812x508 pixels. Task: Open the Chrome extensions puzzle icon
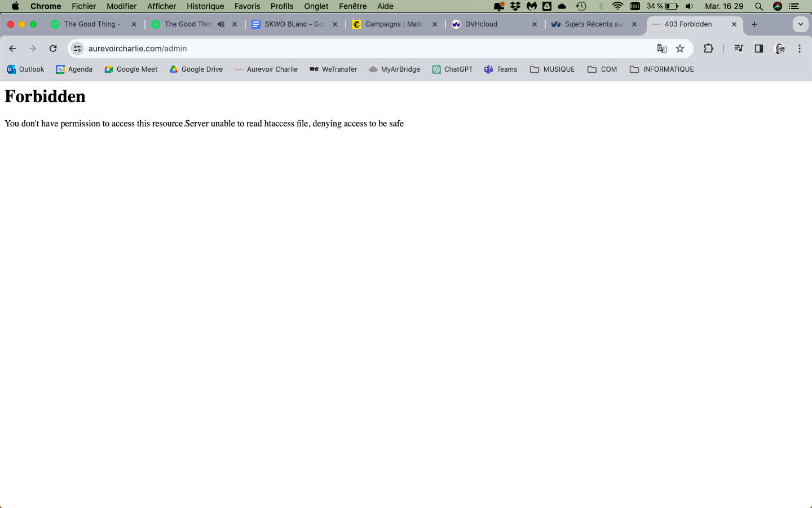[x=708, y=49]
